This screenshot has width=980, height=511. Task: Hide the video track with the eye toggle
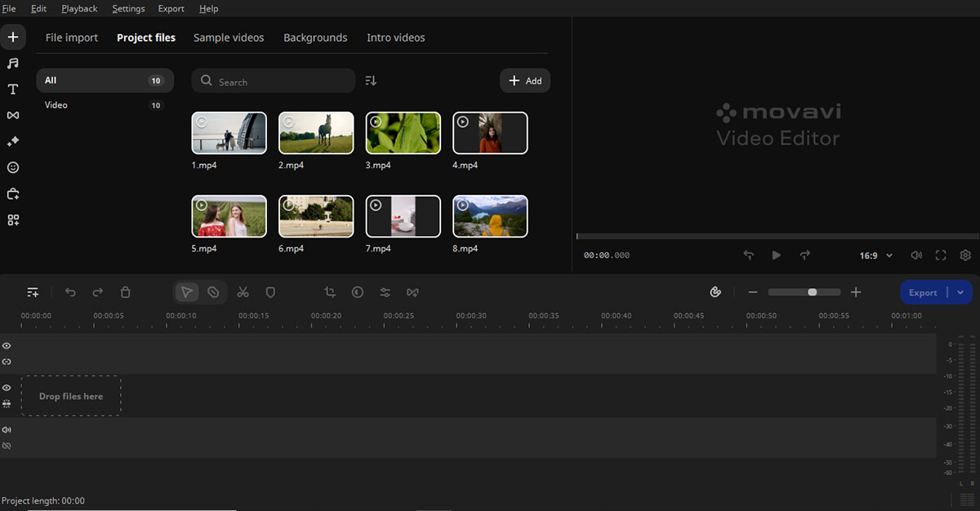7,388
